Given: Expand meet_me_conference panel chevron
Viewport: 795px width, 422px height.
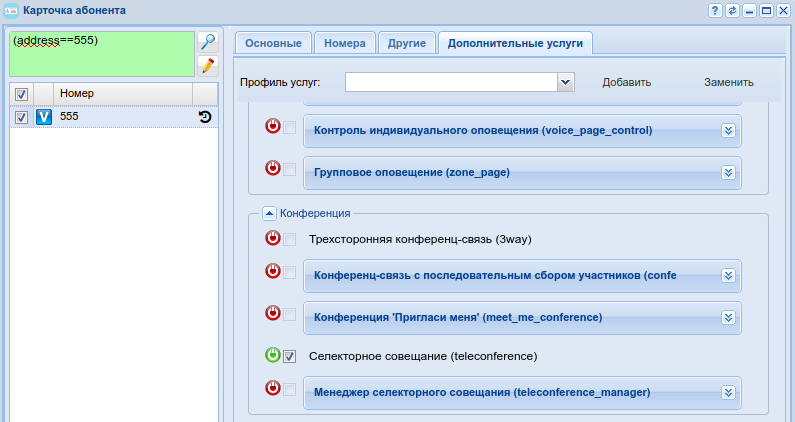Looking at the screenshot, I should point(729,318).
